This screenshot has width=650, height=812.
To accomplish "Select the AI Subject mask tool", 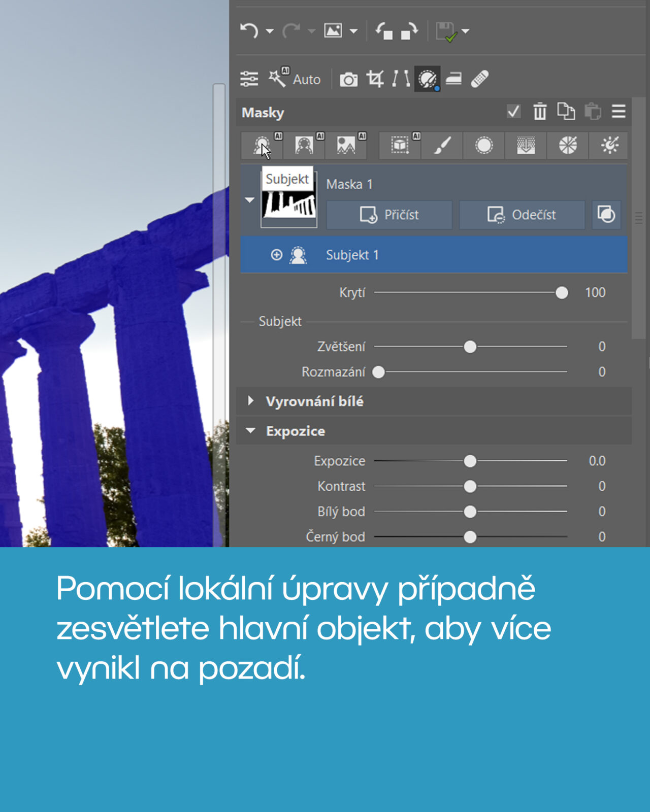I will pos(262,146).
